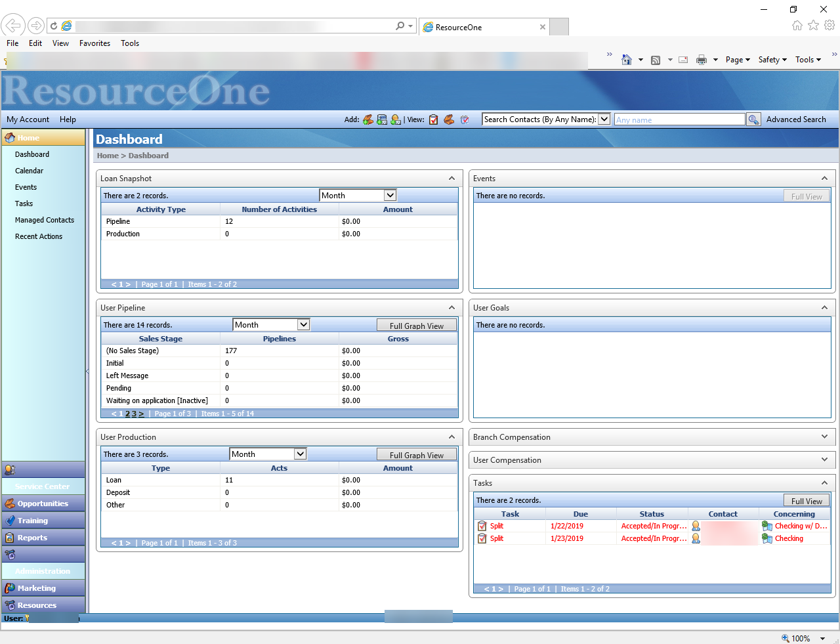Click the contact search magnifier icon
This screenshot has width=840, height=644.
[753, 119]
